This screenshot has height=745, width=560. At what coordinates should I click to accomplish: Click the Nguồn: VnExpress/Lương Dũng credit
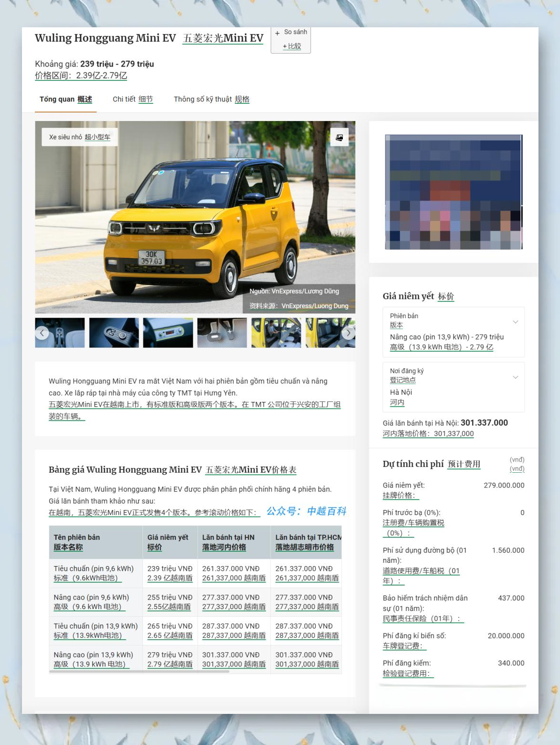pyautogui.click(x=294, y=291)
